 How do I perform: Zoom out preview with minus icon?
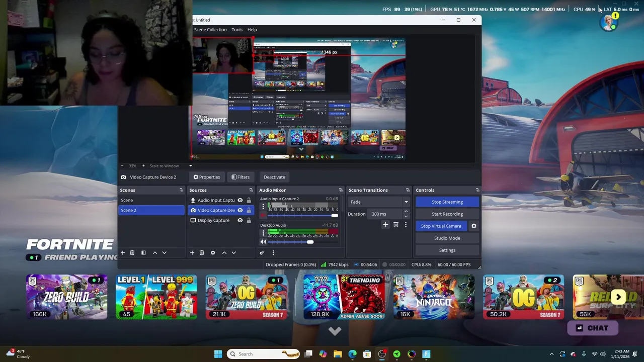(x=122, y=166)
